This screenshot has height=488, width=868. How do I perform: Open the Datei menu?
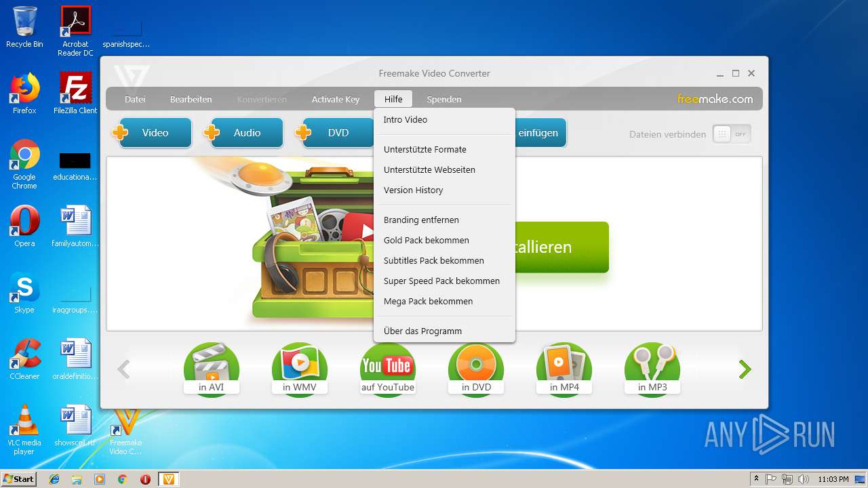(135, 99)
